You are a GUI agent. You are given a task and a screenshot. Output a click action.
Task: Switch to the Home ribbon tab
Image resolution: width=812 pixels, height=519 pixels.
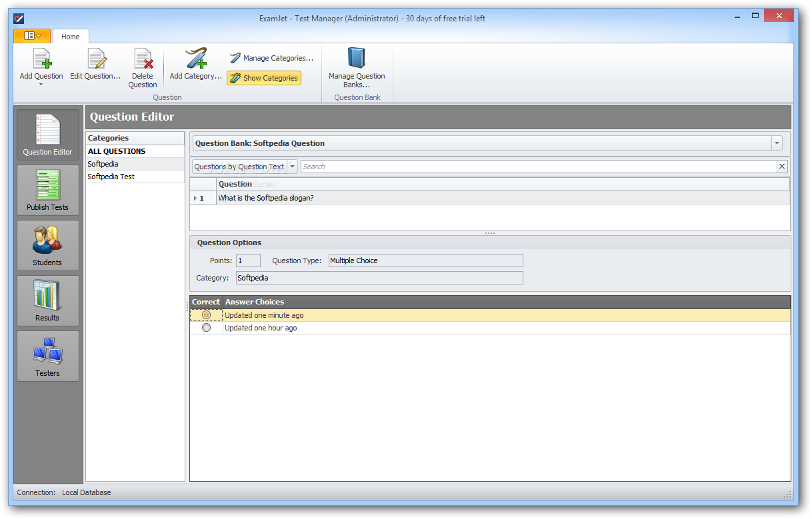pos(71,37)
